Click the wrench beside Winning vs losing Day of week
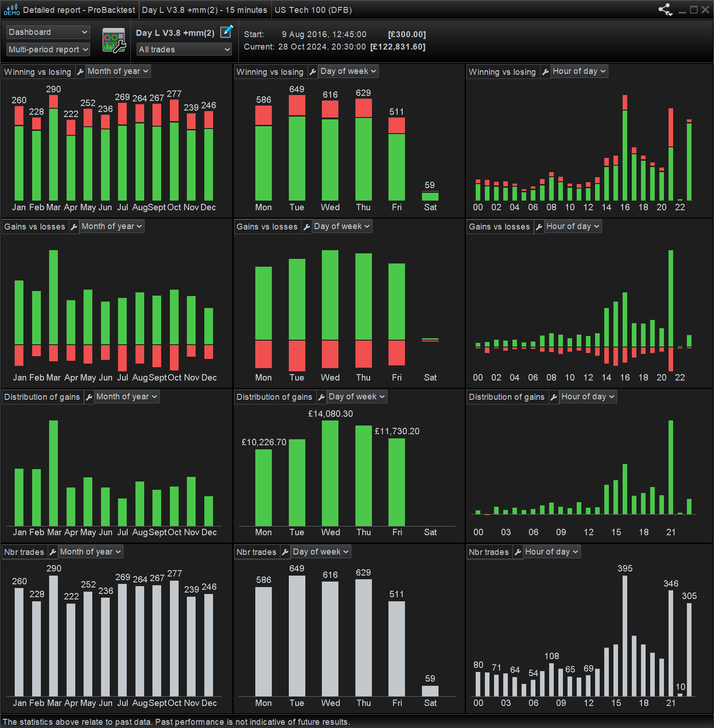 [313, 72]
